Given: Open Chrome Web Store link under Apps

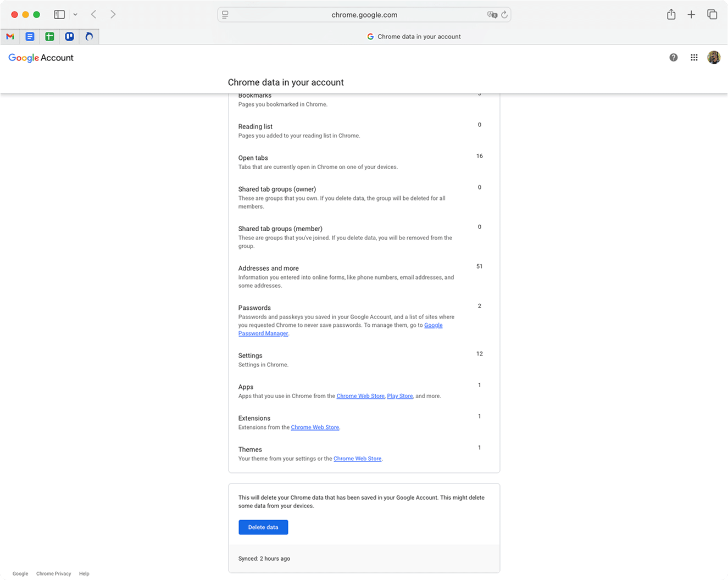Looking at the screenshot, I should 360,396.
